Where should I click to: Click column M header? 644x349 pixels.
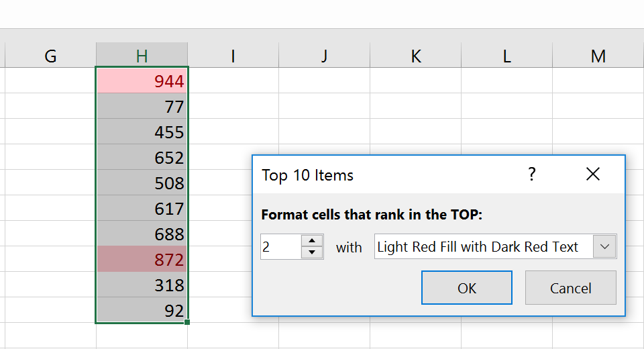click(x=598, y=56)
